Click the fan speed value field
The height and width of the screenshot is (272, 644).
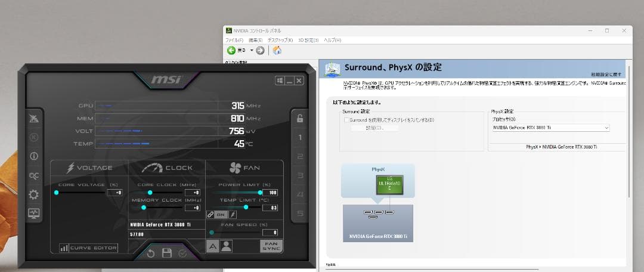270,233
